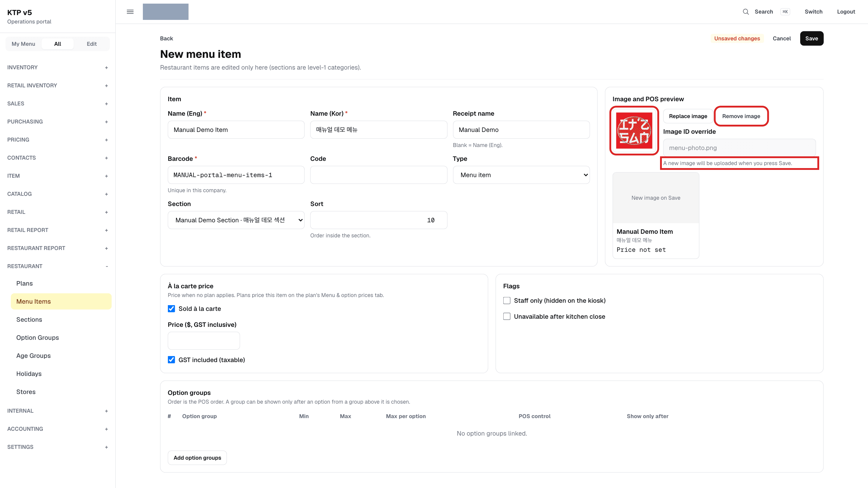Click the Sort number field
Viewport: 868px width, 488px height.
(379, 220)
